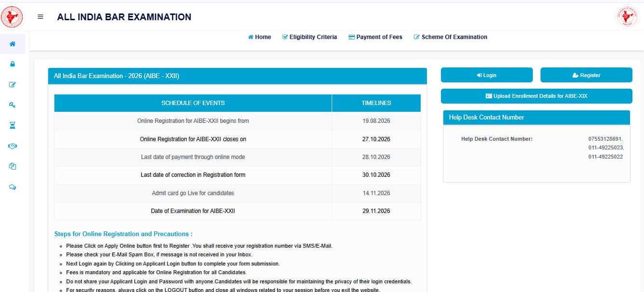644x292 pixels.
Task: Click 'Steps for Online Registration and Precautions' heading
Action: click(123, 234)
